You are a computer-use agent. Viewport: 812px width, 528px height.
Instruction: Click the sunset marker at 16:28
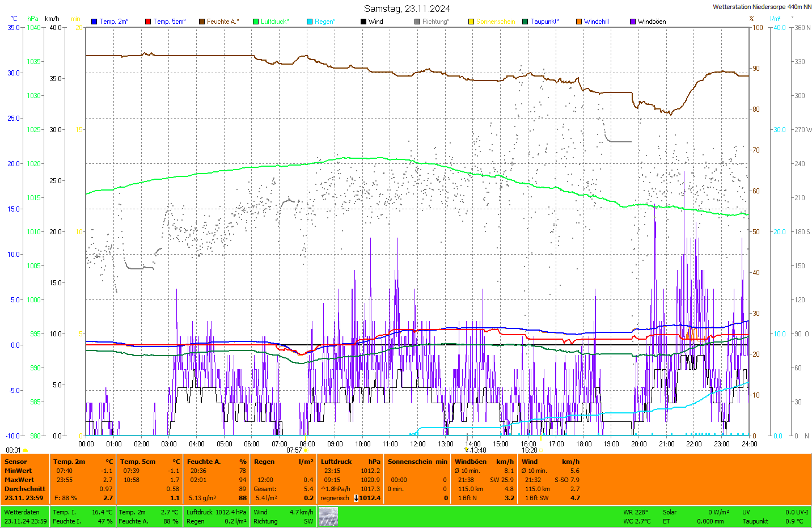tap(541, 450)
